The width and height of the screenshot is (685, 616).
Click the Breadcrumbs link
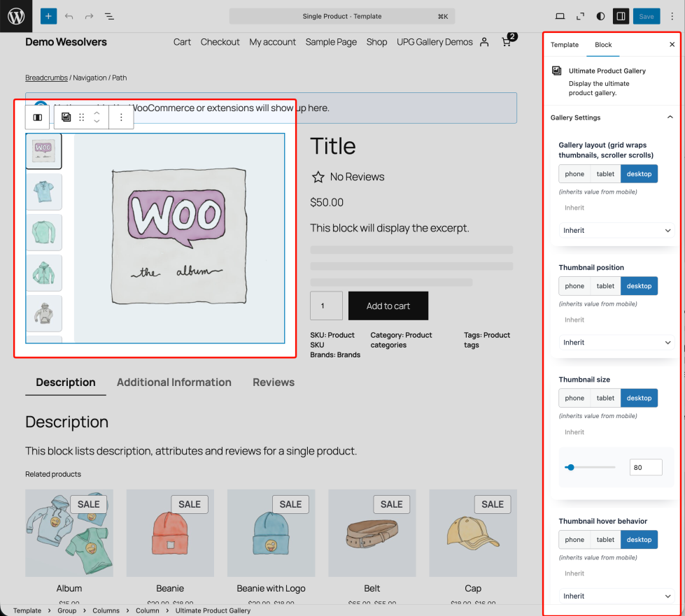pyautogui.click(x=46, y=78)
